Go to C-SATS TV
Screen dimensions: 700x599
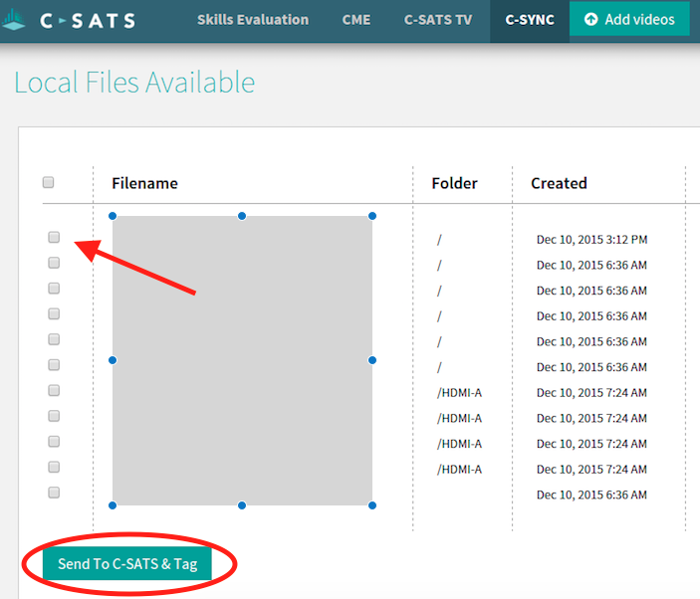(437, 20)
